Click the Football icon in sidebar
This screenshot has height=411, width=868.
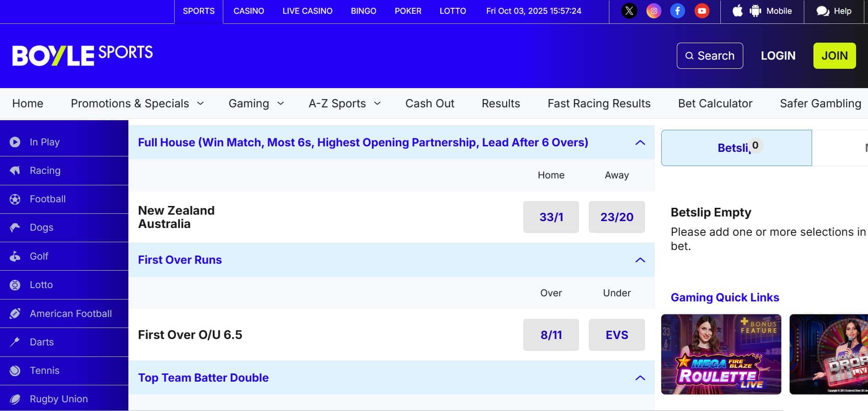(x=15, y=199)
